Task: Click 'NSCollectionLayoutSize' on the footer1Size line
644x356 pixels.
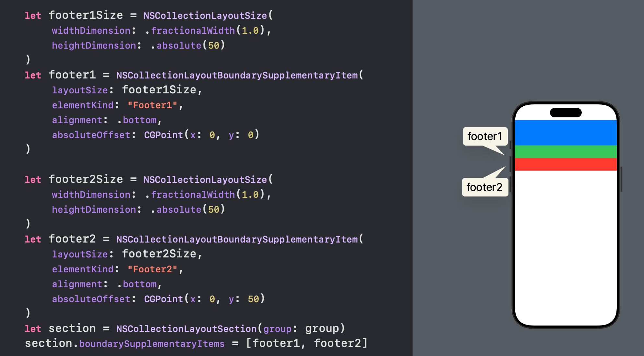Action: click(206, 16)
